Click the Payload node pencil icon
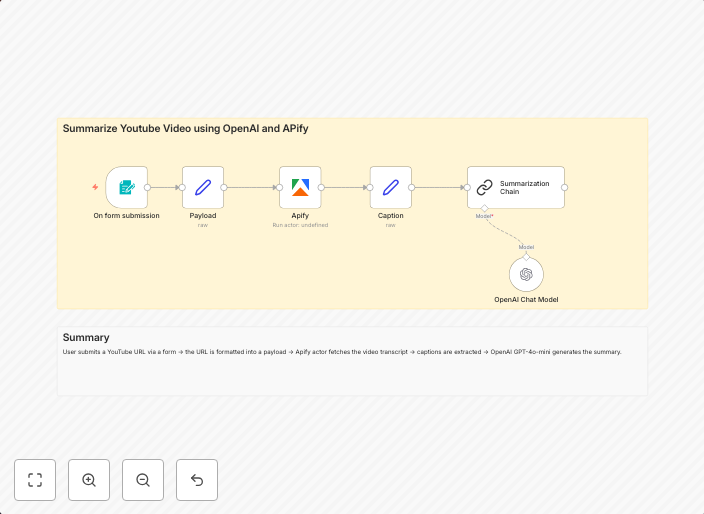The width and height of the screenshot is (704, 514). pyautogui.click(x=203, y=187)
